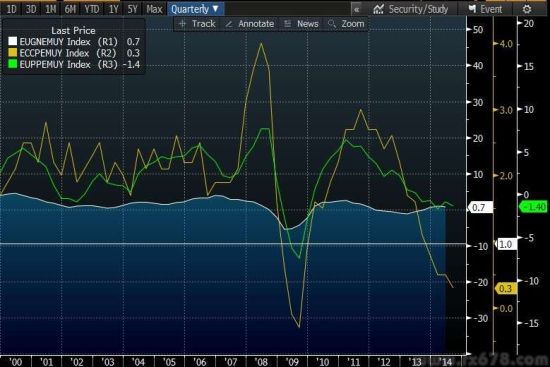Screen dimensions: 550x367
Task: Select the Max time range tab
Action: click(x=154, y=9)
